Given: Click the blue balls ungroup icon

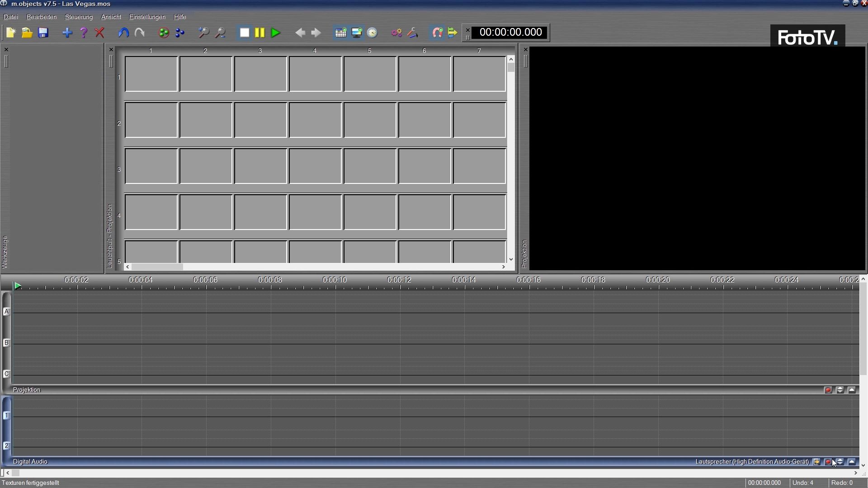Looking at the screenshot, I should pyautogui.click(x=180, y=33).
